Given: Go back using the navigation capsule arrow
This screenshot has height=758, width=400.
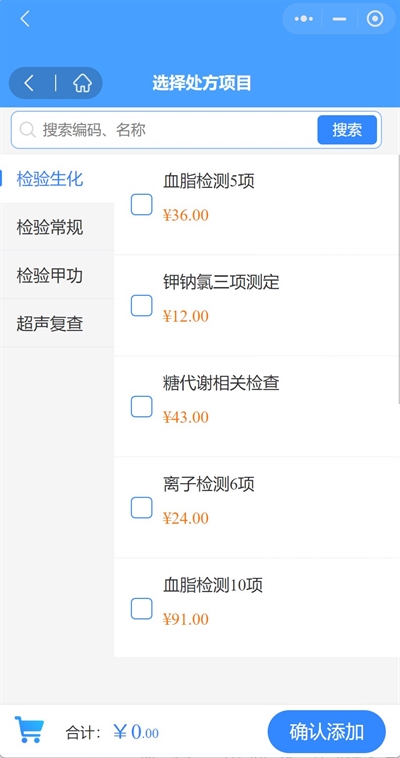Looking at the screenshot, I should (29, 83).
